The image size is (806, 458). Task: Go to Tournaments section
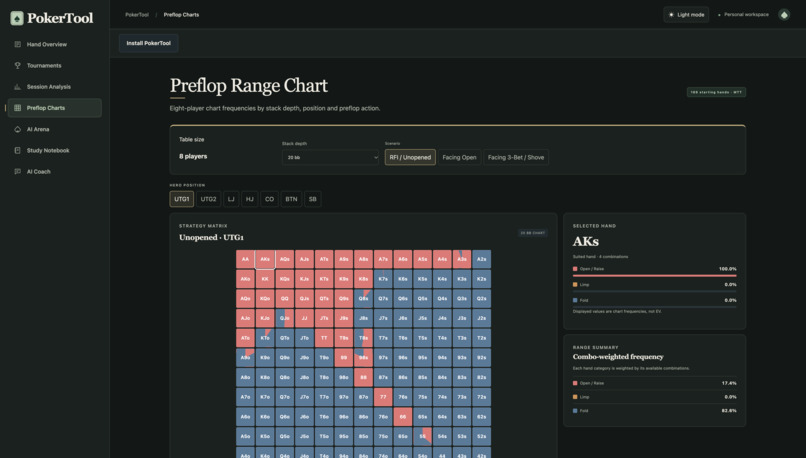[54, 65]
